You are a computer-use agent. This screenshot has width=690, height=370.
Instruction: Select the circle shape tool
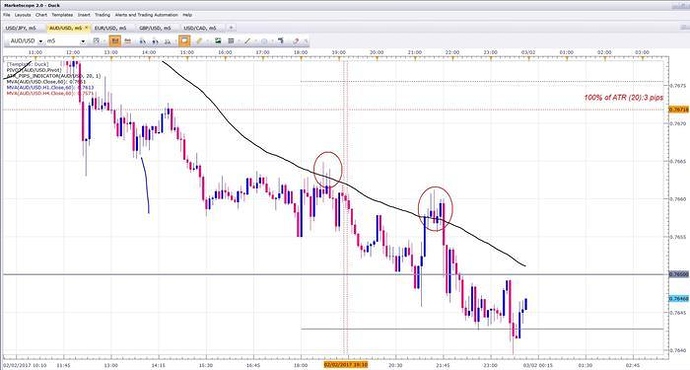pyautogui.click(x=264, y=41)
